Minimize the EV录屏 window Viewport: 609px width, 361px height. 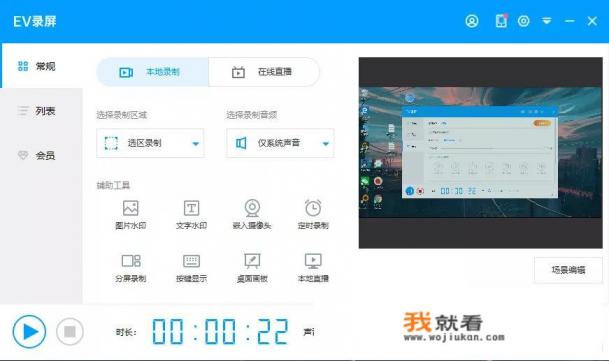[569, 21]
